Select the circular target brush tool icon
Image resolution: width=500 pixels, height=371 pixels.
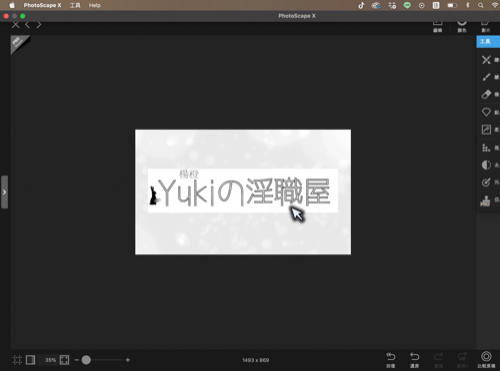click(486, 182)
